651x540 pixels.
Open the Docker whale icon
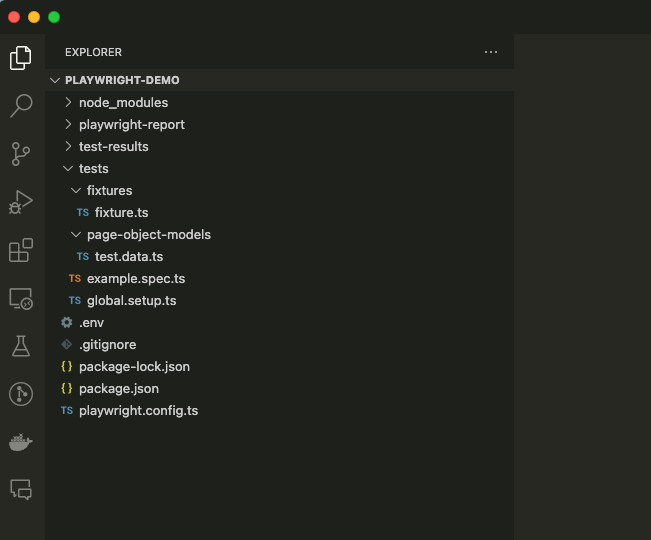click(x=21, y=442)
